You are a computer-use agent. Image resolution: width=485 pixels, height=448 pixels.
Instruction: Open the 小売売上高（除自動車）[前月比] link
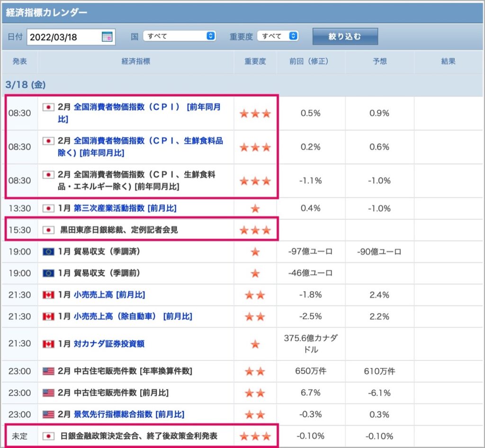pos(133,317)
